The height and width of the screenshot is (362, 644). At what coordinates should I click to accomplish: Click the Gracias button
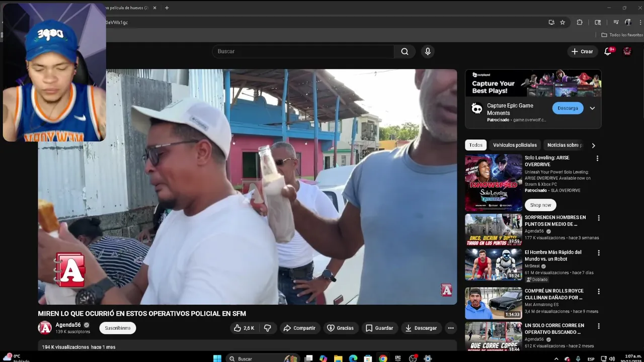pos(341,328)
